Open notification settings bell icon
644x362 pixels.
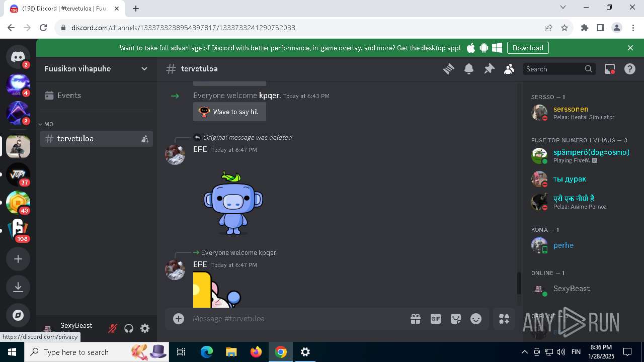pos(469,69)
